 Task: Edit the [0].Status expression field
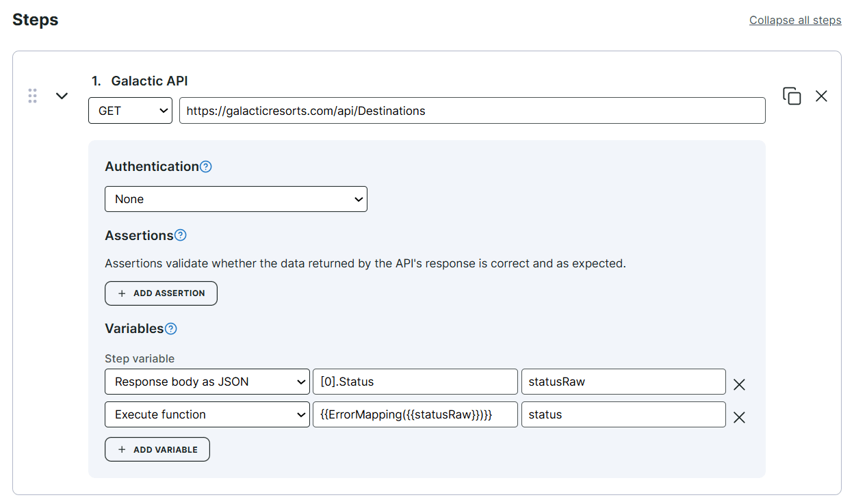[x=415, y=382]
